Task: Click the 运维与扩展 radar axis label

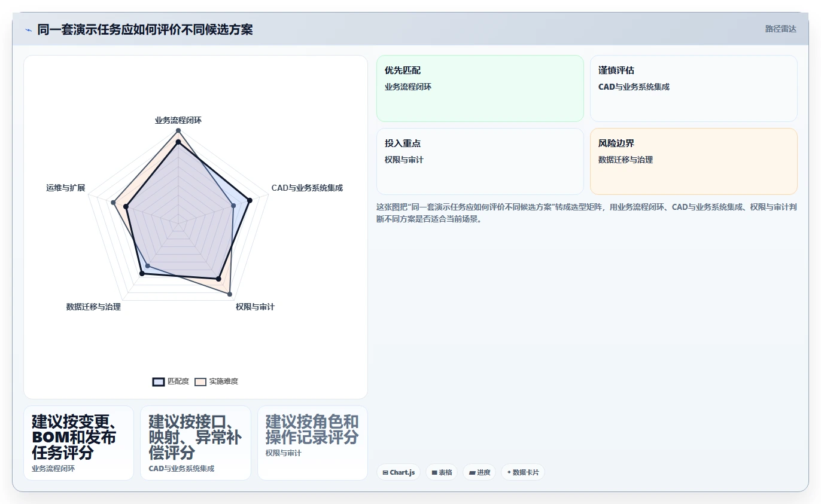Action: coord(66,188)
